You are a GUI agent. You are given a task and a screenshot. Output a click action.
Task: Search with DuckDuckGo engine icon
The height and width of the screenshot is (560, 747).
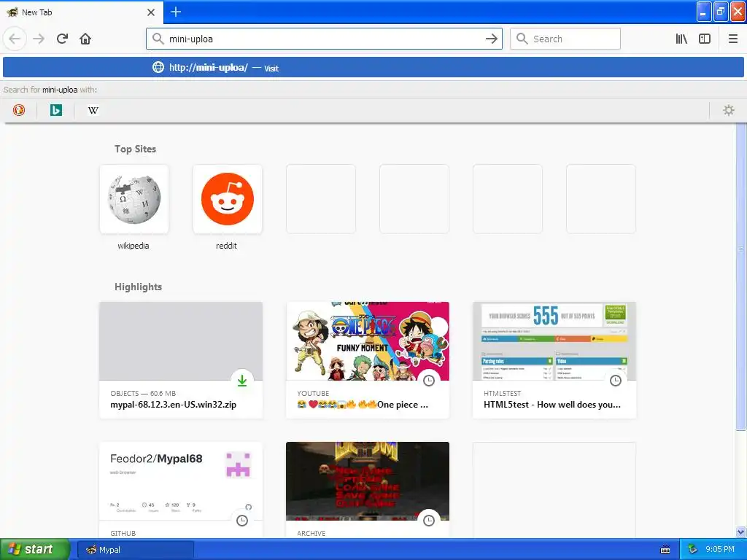18,111
